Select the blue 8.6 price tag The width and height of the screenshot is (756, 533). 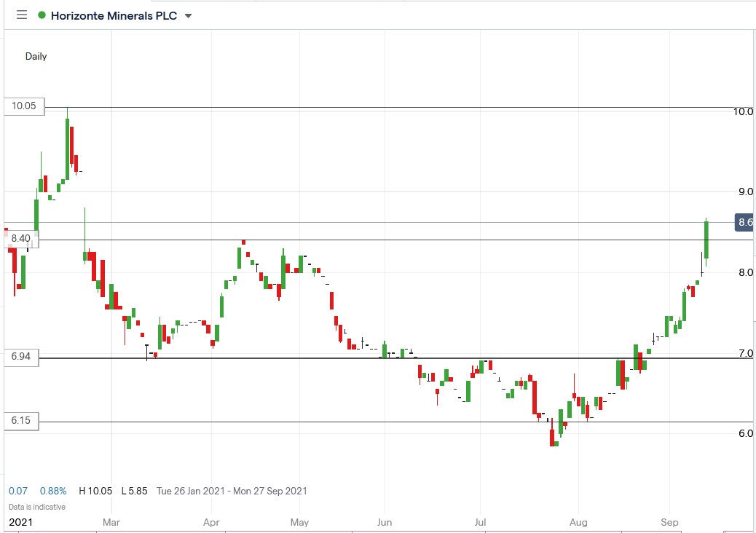(x=744, y=224)
